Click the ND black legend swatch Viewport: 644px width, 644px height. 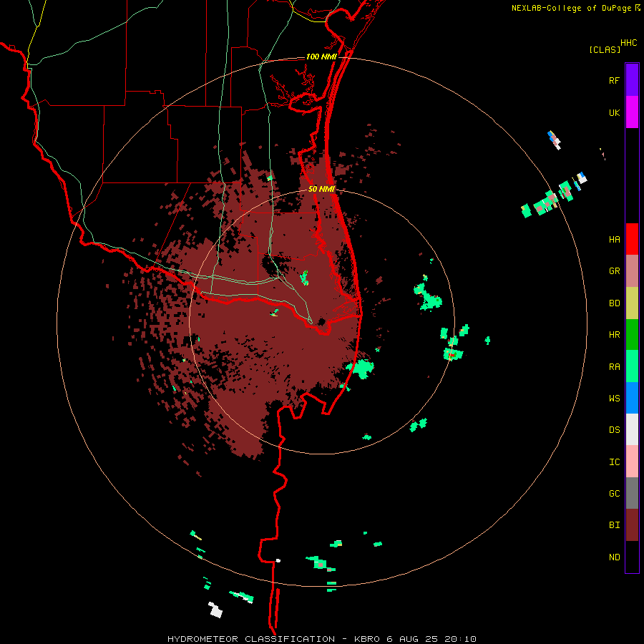coord(632,557)
